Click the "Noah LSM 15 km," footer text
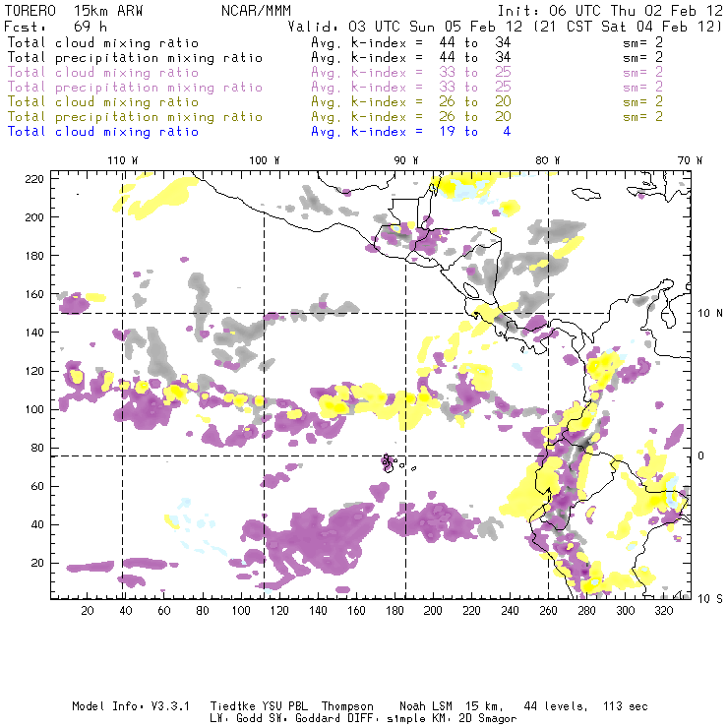 451,706
